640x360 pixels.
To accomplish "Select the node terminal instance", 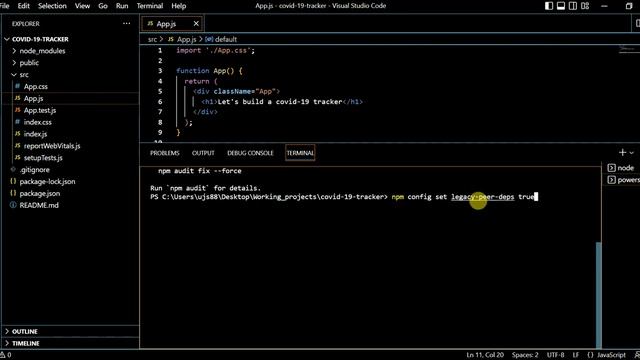I will click(621, 168).
